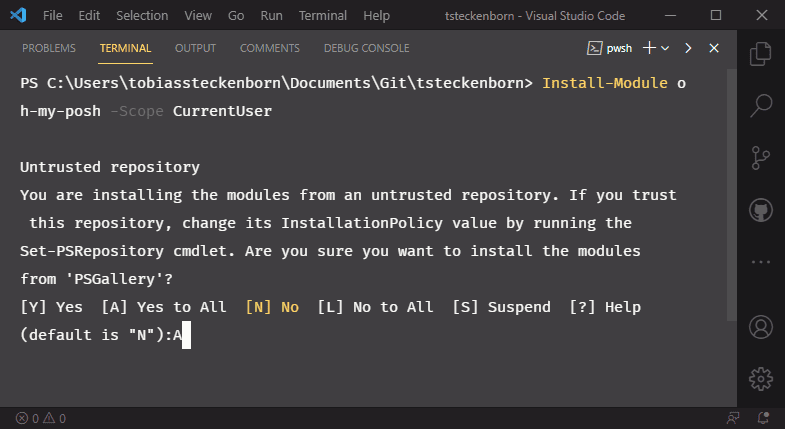This screenshot has width=785, height=429.
Task: Click the VS Code logo icon
Action: [x=18, y=15]
